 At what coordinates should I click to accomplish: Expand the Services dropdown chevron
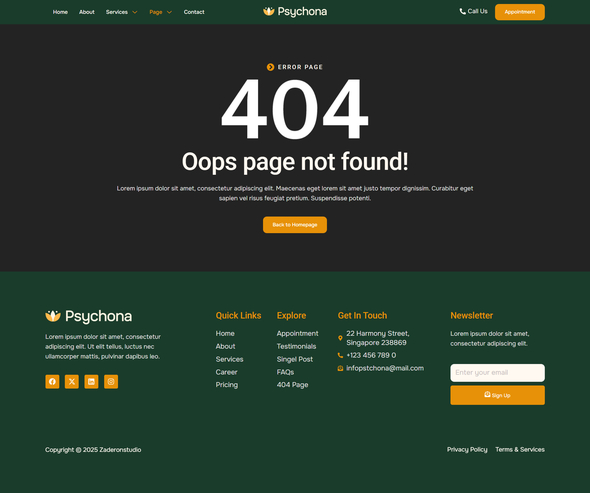point(135,12)
